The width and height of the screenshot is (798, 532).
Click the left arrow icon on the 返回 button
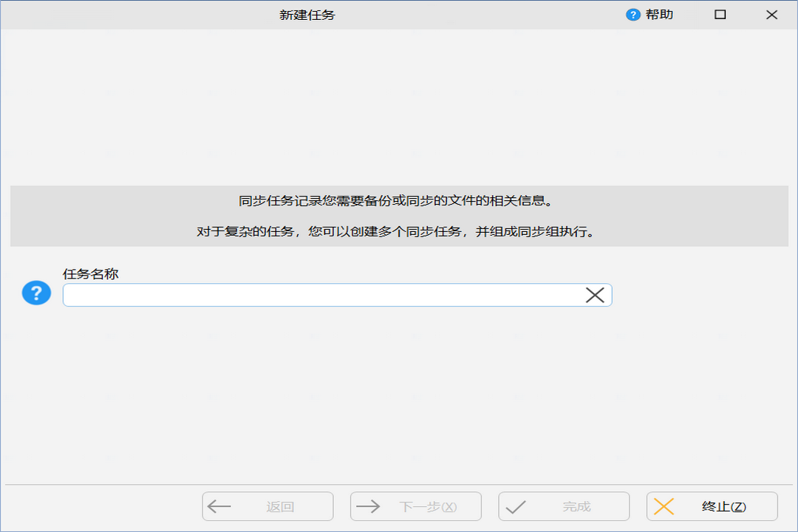[217, 506]
